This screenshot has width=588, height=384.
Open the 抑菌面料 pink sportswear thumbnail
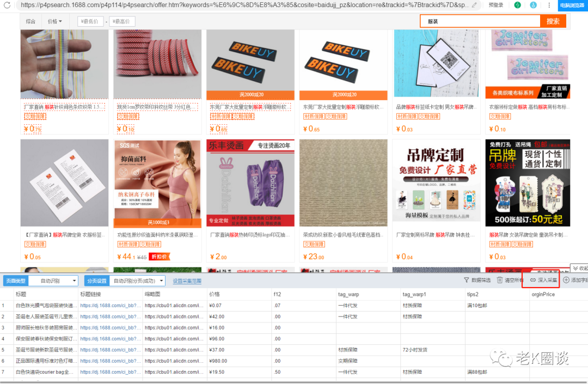pos(157,183)
